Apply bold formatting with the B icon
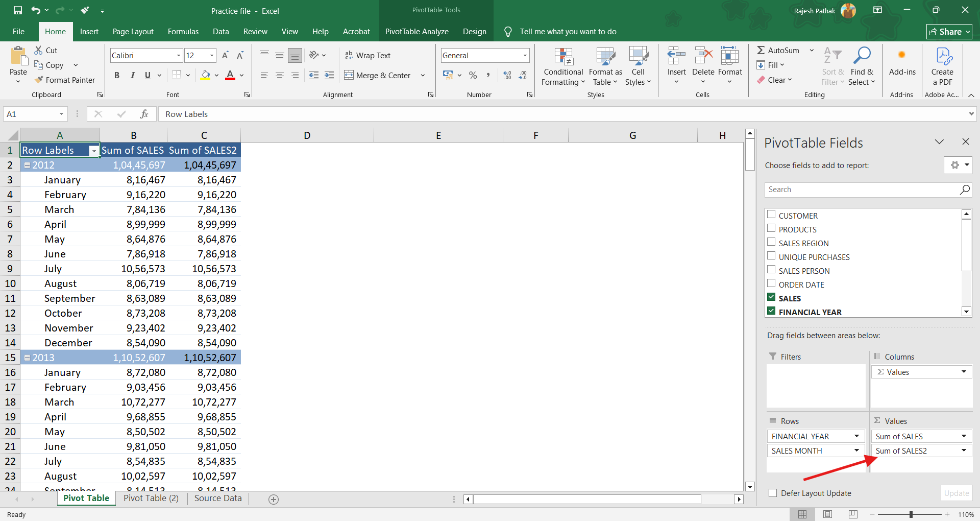Image resolution: width=980 pixels, height=521 pixels. (x=117, y=75)
